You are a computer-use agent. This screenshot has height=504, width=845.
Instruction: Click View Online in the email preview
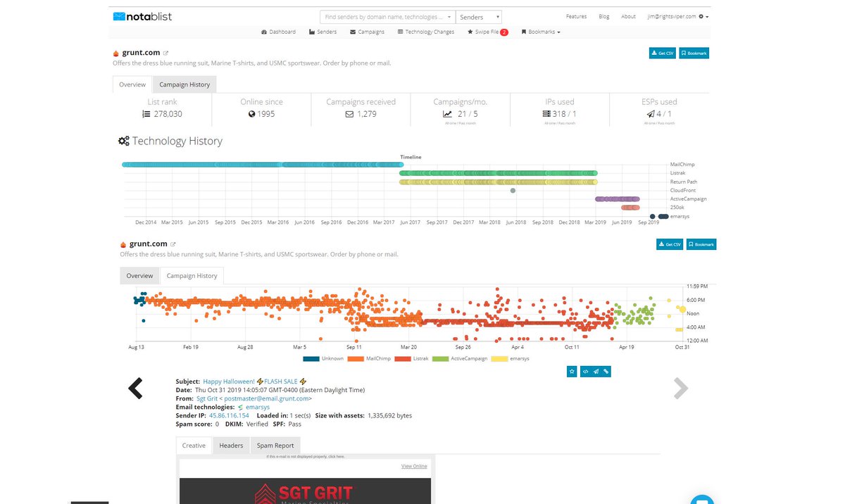[x=414, y=466]
